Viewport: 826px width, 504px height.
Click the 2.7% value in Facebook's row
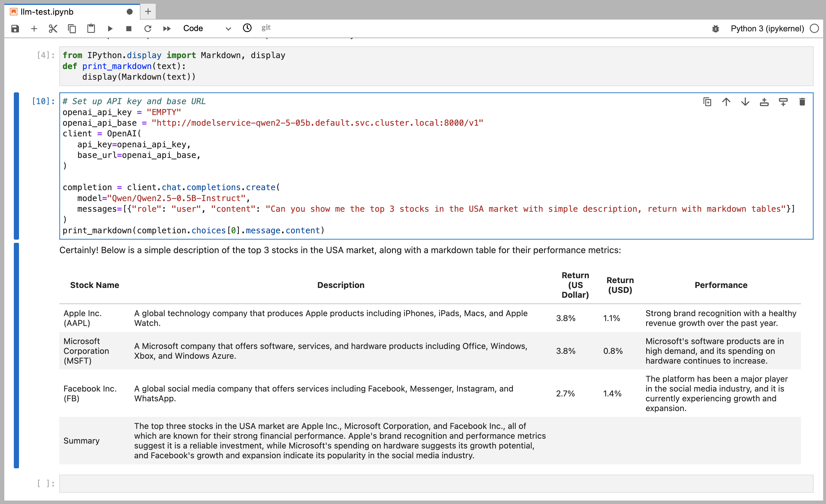coord(565,394)
